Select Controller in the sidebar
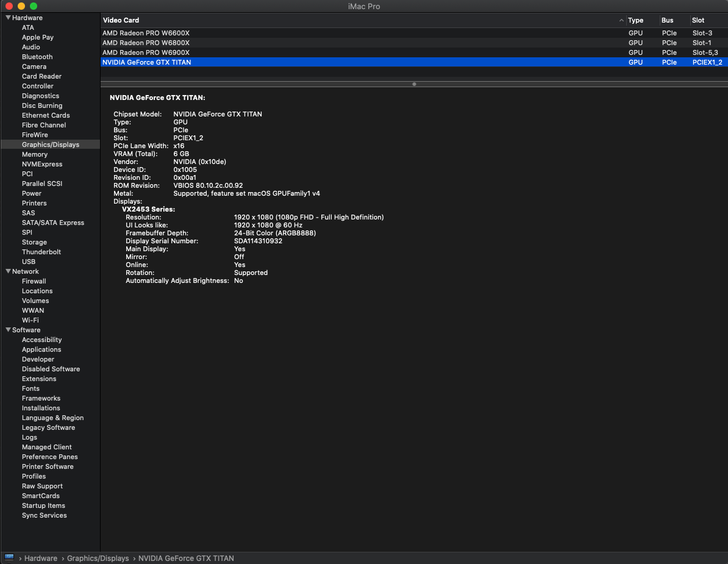 38,86
